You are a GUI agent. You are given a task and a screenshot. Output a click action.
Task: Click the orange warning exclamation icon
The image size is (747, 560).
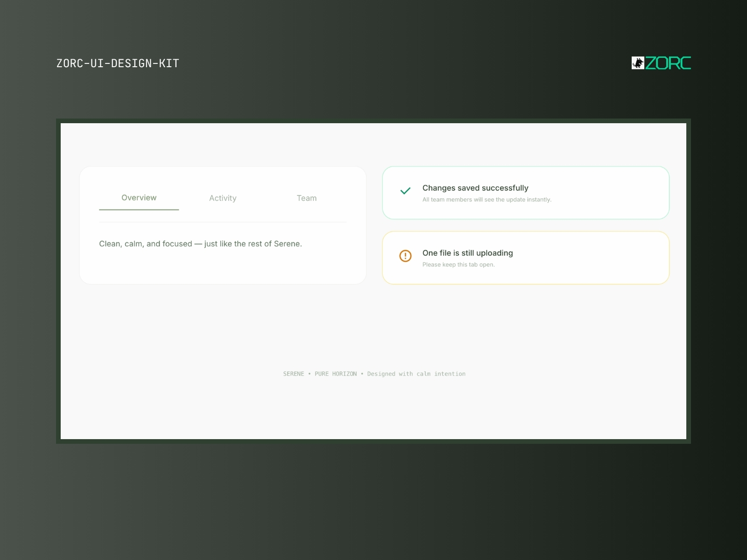[x=405, y=256]
